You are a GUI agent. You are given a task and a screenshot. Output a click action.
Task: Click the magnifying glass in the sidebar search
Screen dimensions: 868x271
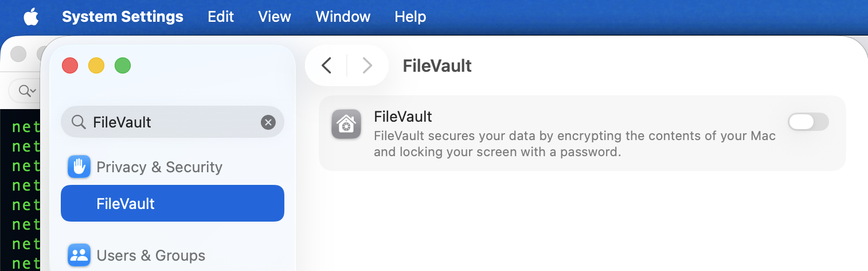coord(78,122)
